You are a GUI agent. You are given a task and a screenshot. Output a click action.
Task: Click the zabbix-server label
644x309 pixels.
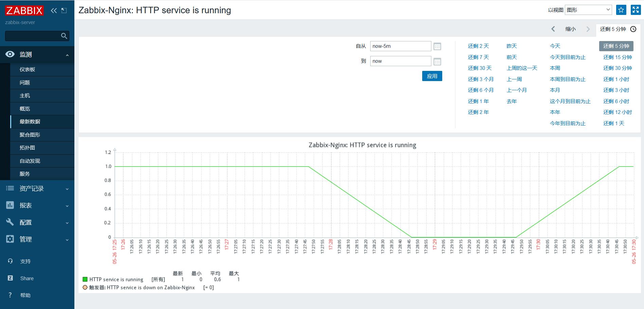coord(20,22)
